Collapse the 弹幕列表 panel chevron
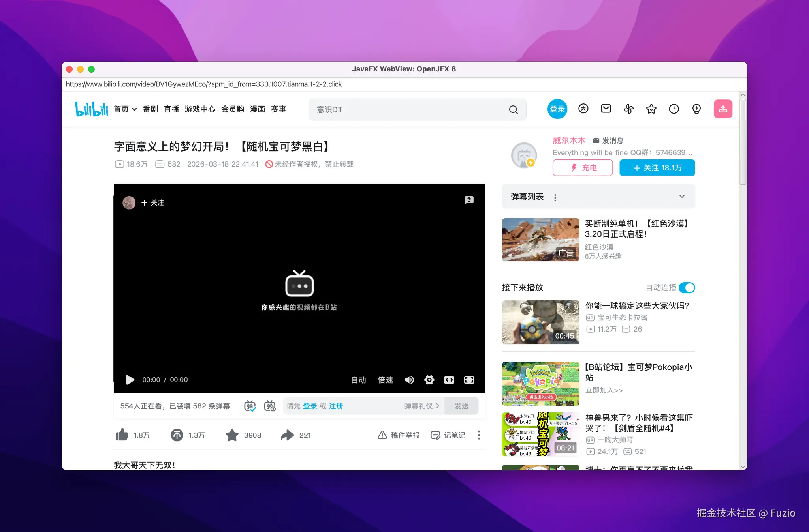Viewport: 809px width, 532px height. [x=682, y=196]
